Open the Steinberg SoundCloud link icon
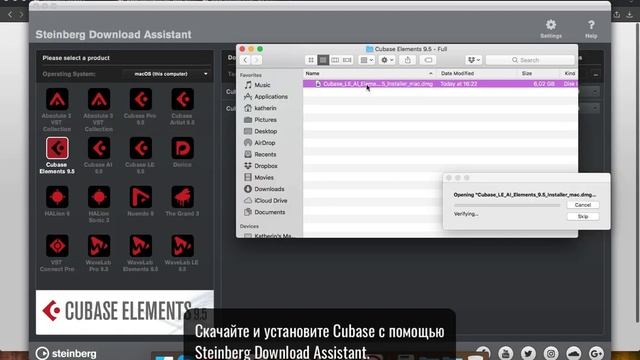This screenshot has width=640, height=360. pyautogui.click(x=573, y=353)
